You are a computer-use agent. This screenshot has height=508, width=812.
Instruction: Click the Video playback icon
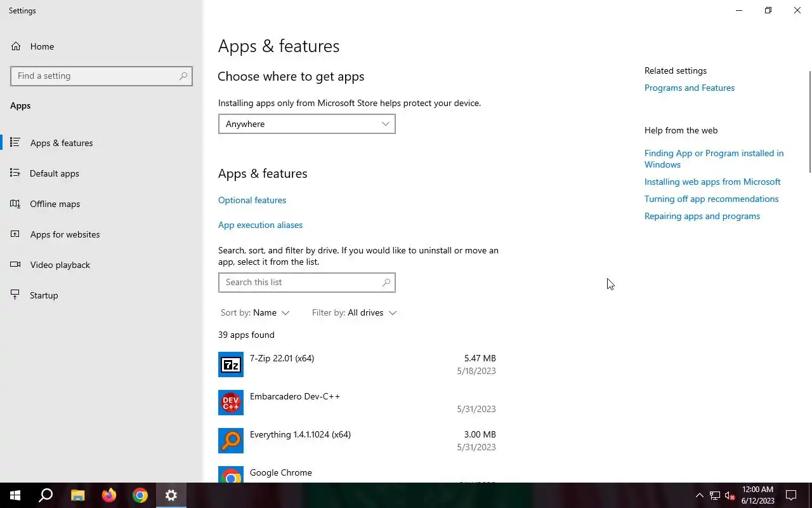15,264
